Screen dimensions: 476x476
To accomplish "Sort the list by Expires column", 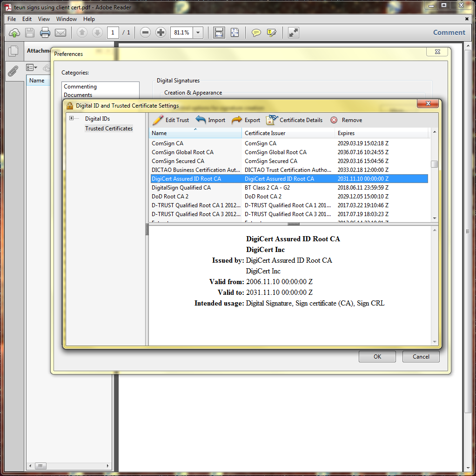I will (x=346, y=133).
